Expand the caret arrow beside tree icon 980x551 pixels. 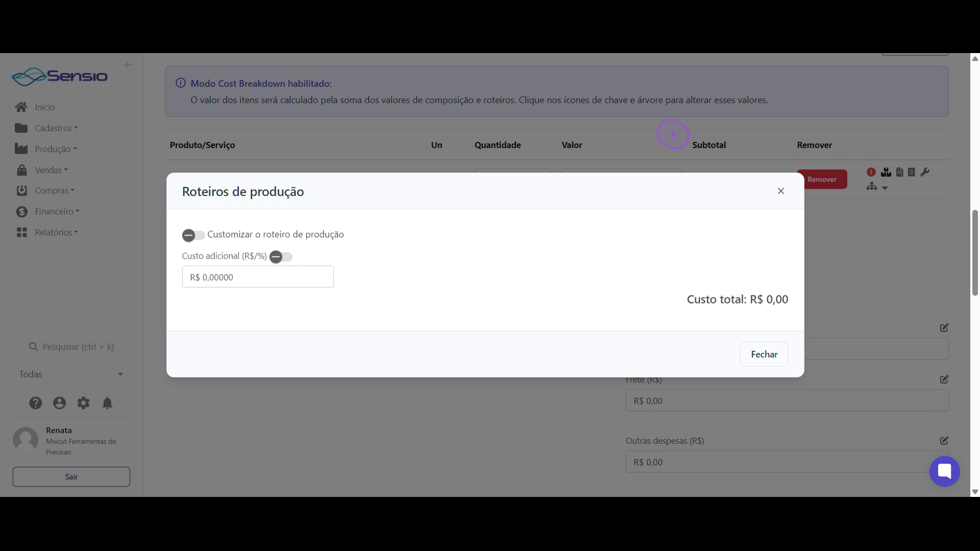[885, 188]
